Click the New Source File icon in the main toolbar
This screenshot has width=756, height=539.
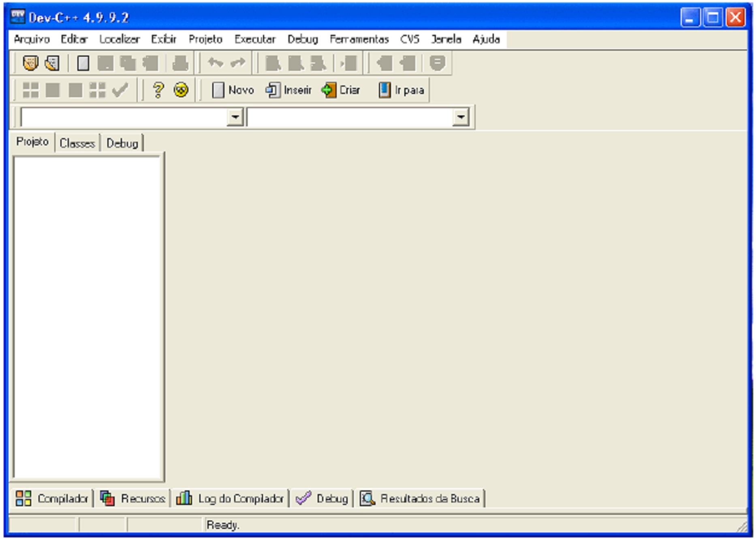coord(83,63)
